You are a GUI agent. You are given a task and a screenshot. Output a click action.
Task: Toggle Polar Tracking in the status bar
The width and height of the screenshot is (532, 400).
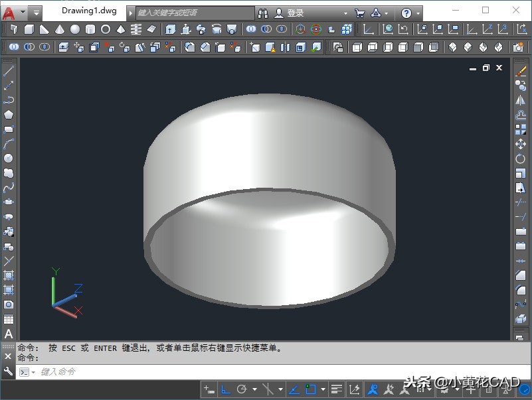[241, 388]
